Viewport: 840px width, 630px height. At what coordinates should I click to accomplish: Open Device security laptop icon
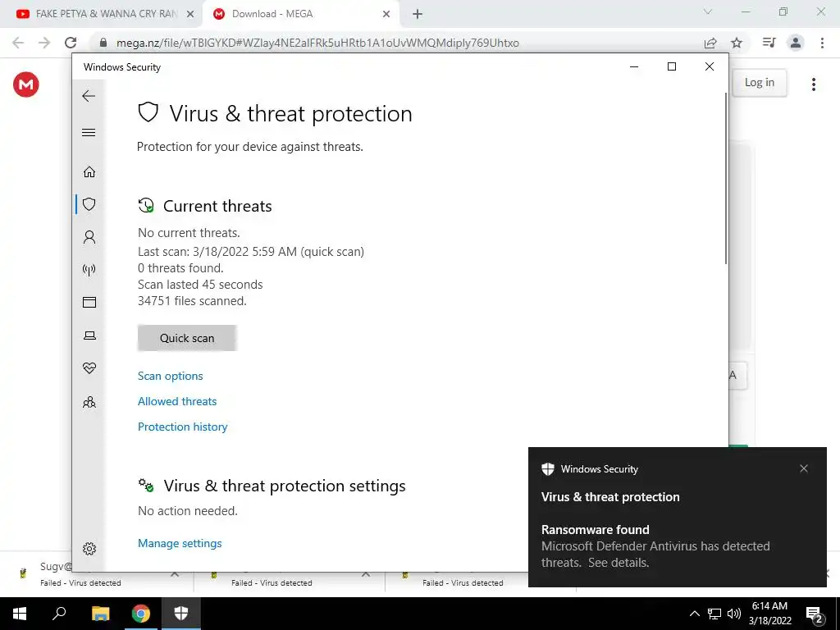coord(89,336)
